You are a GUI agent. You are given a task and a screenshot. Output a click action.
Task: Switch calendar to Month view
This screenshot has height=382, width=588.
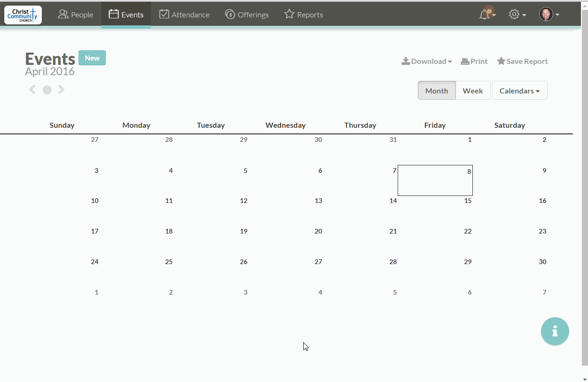(x=436, y=91)
